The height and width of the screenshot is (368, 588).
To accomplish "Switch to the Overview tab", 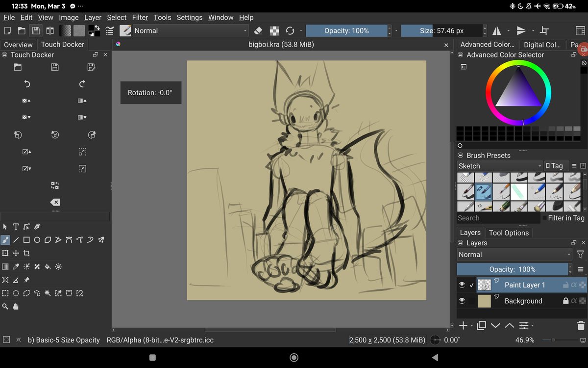I will point(19,45).
